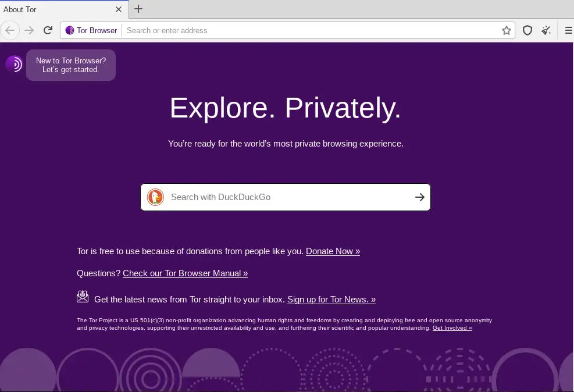The height and width of the screenshot is (392, 574).
Task: Click the DuckDuckGo logo in search box
Action: tap(156, 197)
